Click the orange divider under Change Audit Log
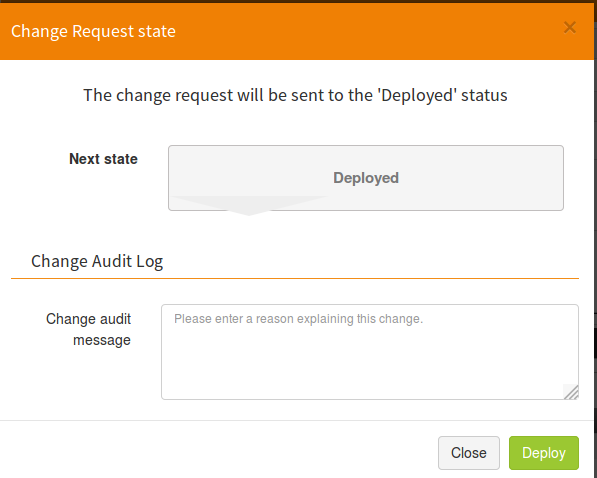 point(295,278)
